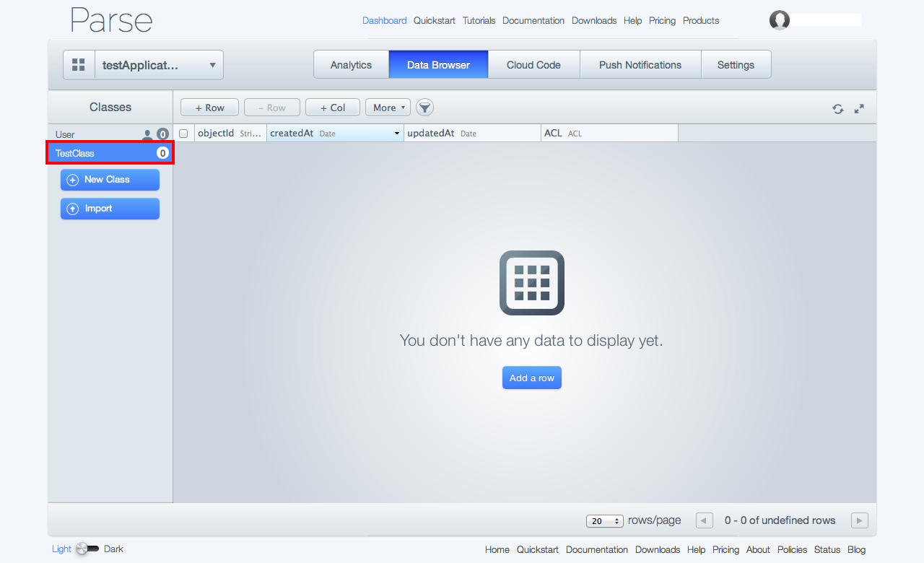Screen dimensions: 924x563
Task: Click the New Class button
Action: (110, 180)
